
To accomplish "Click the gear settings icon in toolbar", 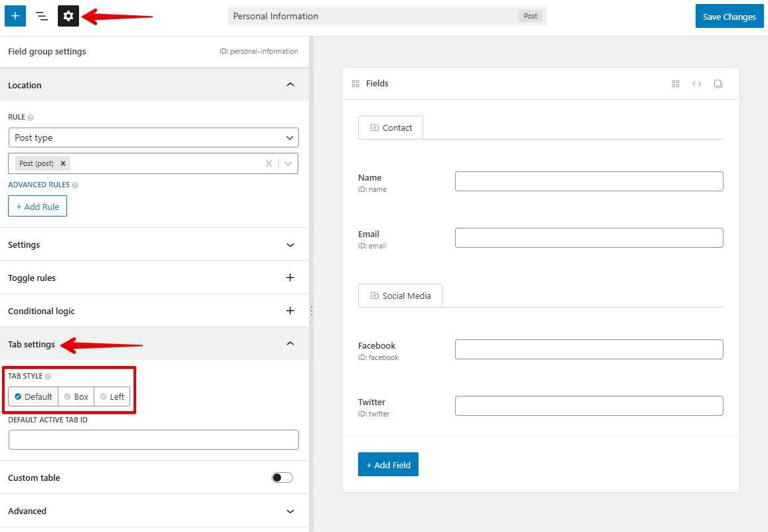I will click(68, 16).
